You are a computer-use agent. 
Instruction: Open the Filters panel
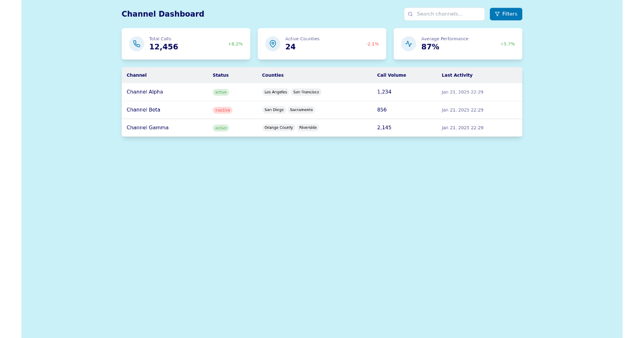click(x=506, y=14)
